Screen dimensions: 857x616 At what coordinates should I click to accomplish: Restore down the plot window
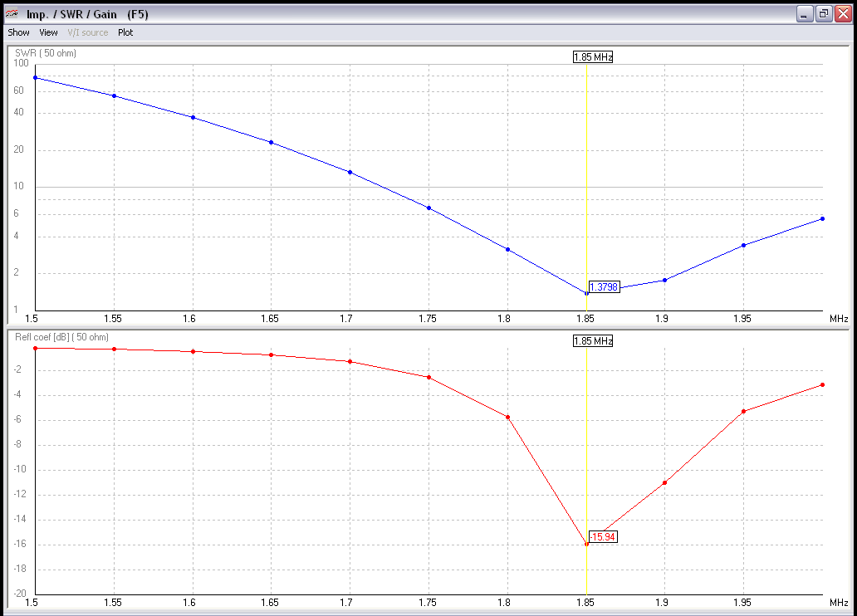[824, 13]
